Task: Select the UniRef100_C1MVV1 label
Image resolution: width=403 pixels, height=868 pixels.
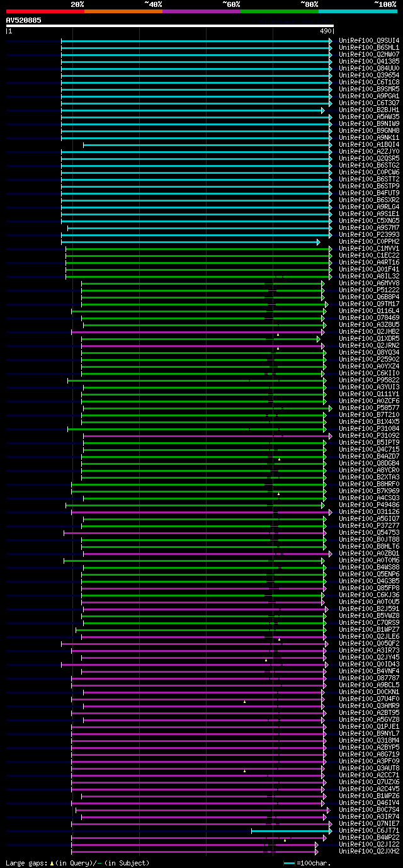Action: coord(369,248)
